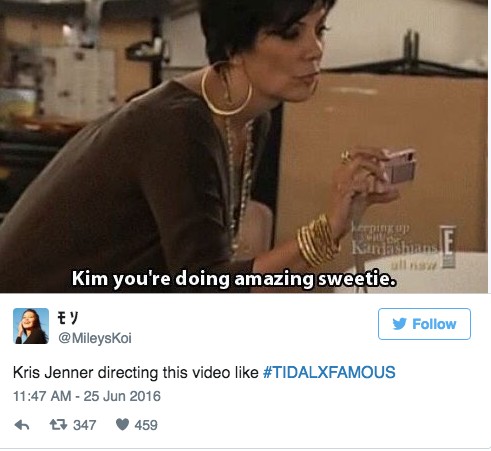The image size is (491, 451).
Task: Click the display name モソ
Action: click(x=68, y=318)
